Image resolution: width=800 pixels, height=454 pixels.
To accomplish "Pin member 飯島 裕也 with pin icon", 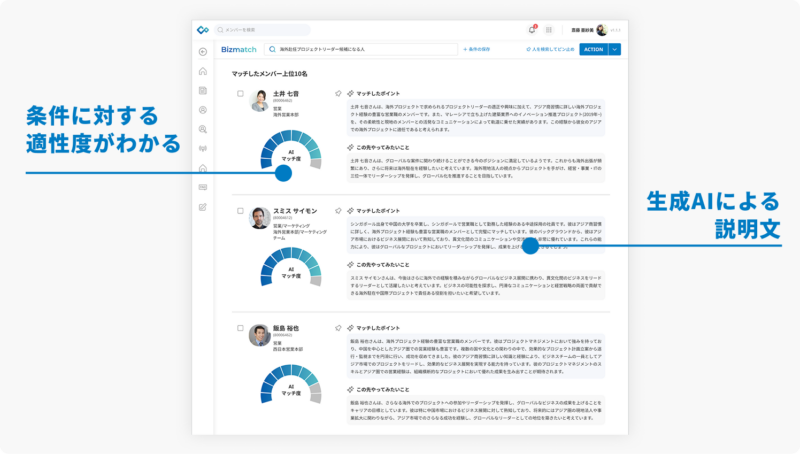I will click(338, 327).
